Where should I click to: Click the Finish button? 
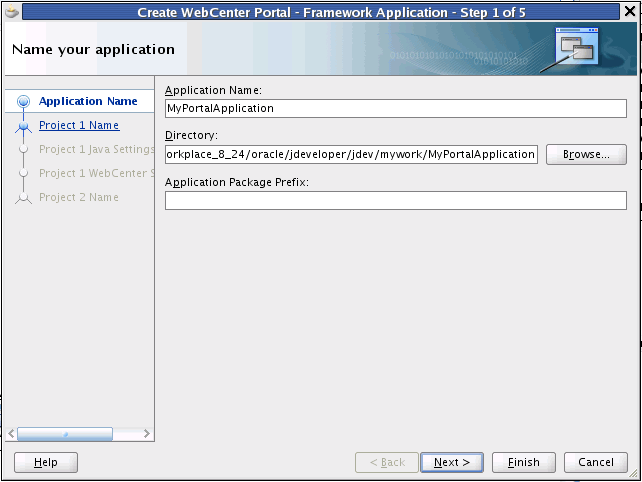point(524,462)
